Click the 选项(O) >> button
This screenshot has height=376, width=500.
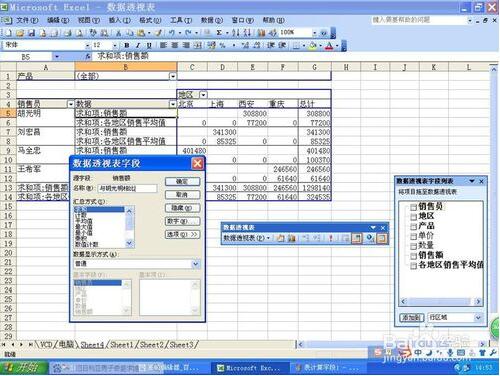pos(182,235)
